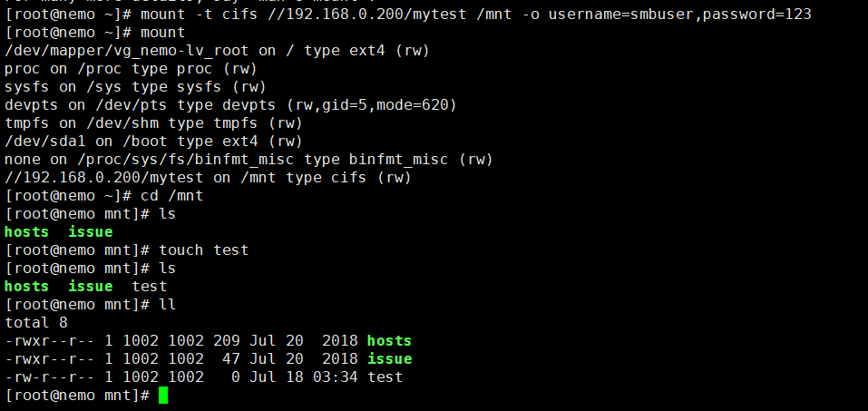This screenshot has width=868, height=411.
Task: Click hosts filename in ll listing
Action: point(389,340)
